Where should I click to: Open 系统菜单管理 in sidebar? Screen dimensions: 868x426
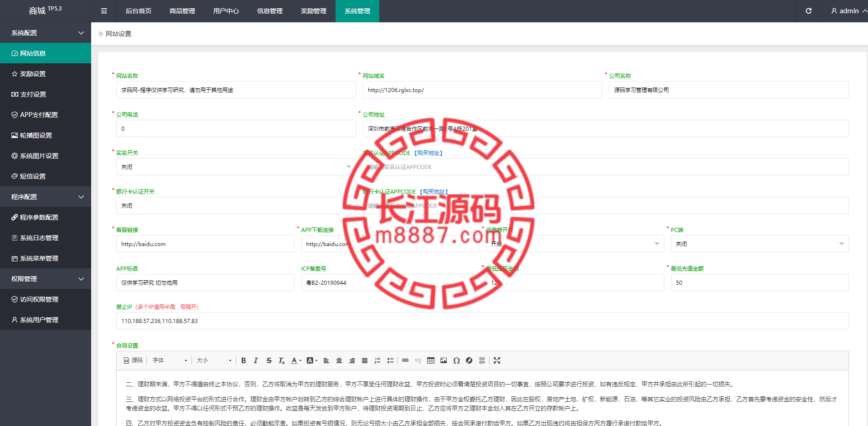[46, 258]
